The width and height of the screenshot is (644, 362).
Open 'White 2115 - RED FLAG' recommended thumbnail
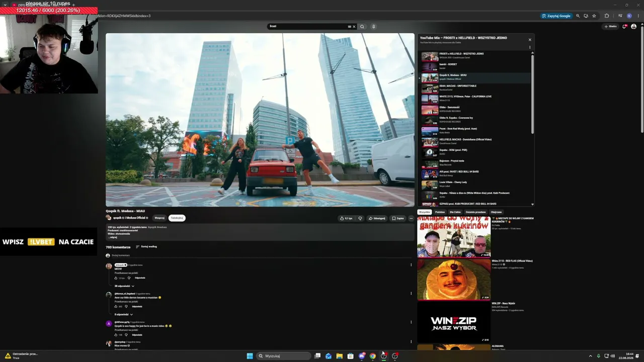tap(453, 280)
